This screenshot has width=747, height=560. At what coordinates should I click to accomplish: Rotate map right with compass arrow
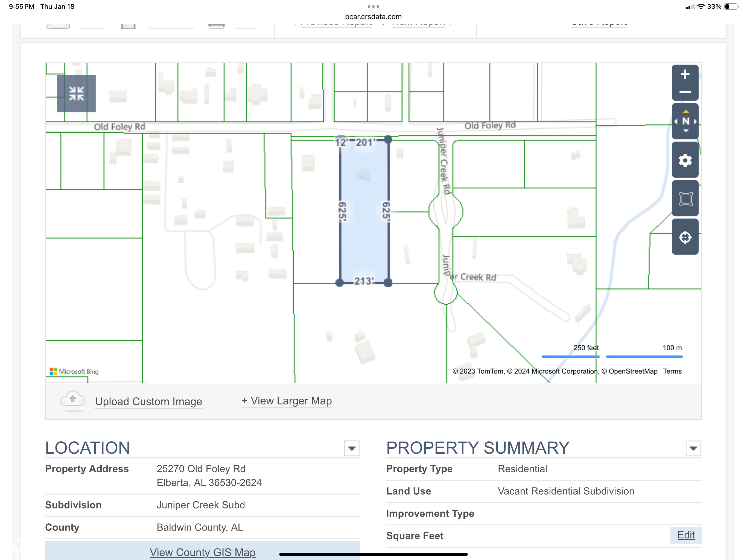click(696, 121)
